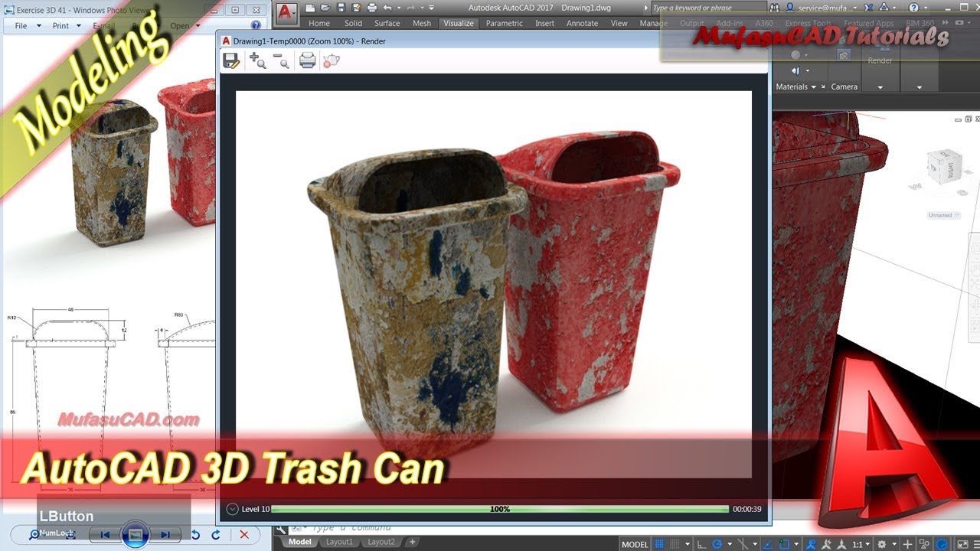Click the Photo Viewer help icon

(256, 25)
